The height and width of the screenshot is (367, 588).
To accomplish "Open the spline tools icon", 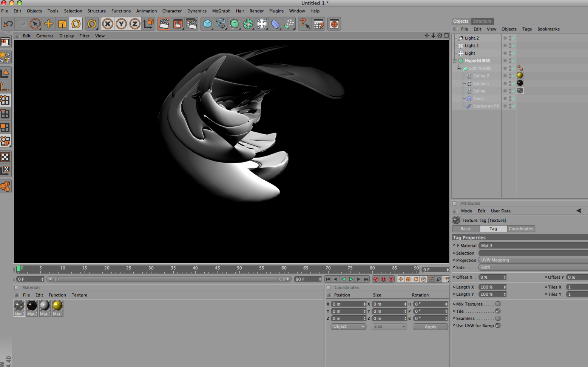I will [221, 24].
